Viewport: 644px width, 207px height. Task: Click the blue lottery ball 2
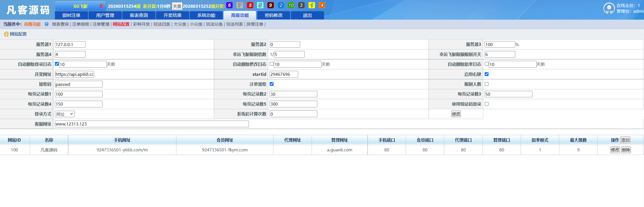click(281, 5)
